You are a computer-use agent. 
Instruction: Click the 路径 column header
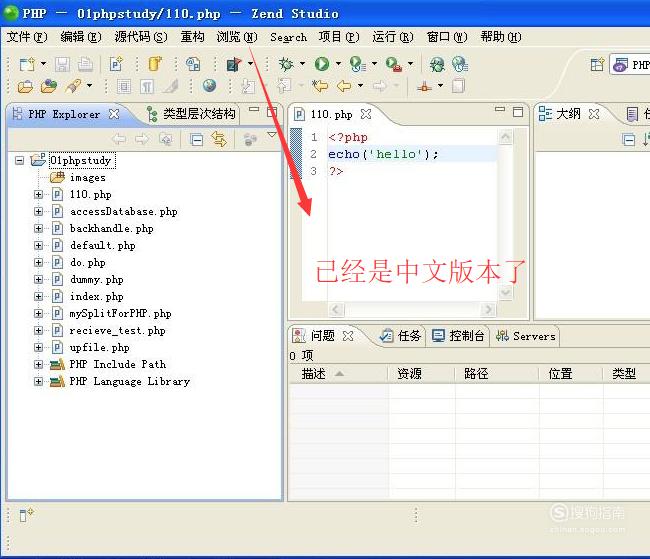click(497, 374)
